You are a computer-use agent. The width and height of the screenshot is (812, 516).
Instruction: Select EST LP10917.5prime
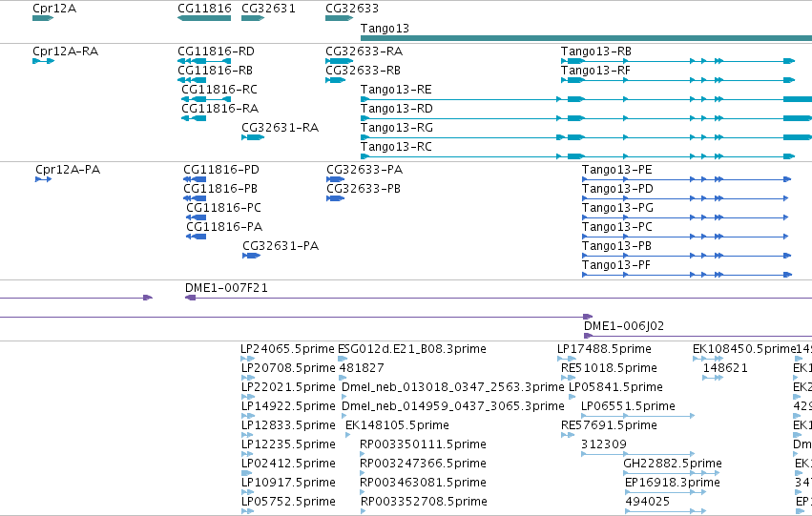point(288,483)
